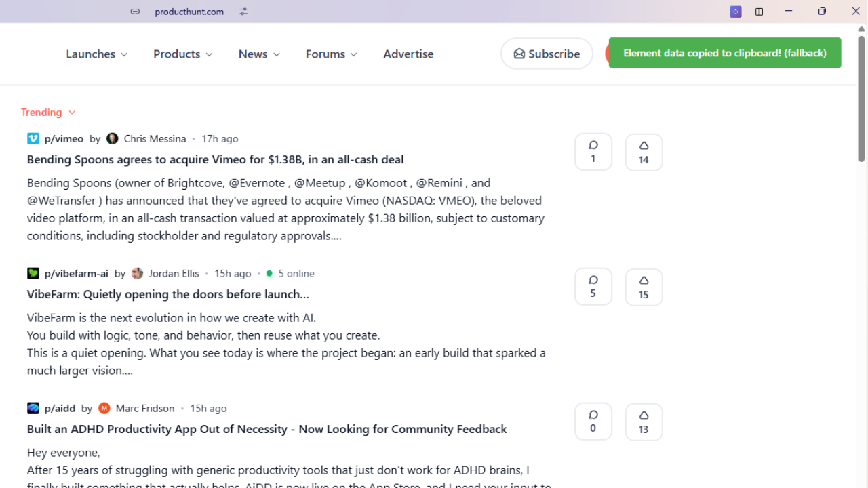Upvote the Bending Spoons Vimeo post

tap(644, 152)
